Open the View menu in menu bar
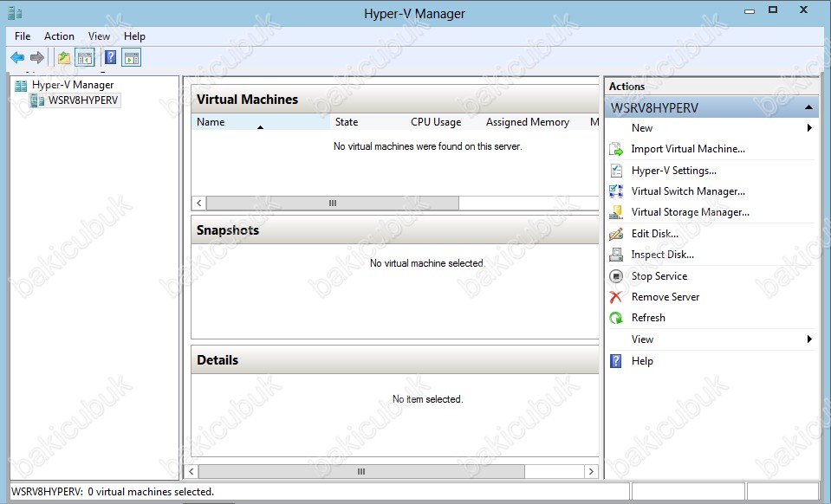 [x=99, y=36]
